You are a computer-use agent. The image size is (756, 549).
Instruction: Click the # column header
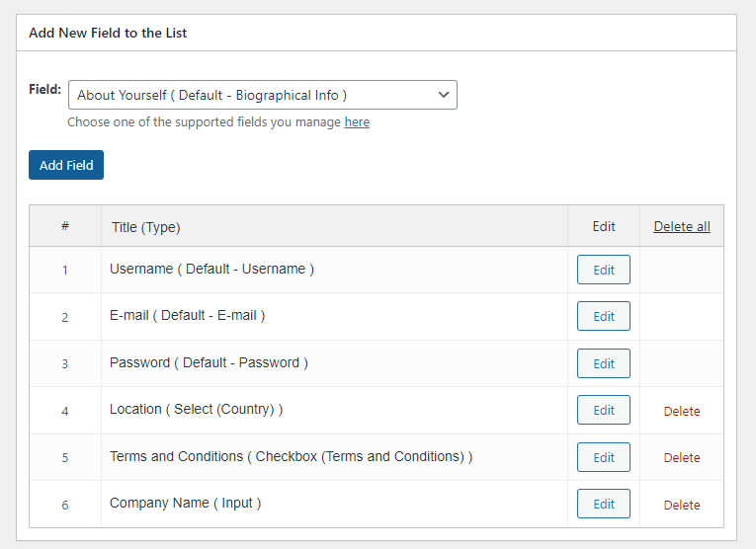[65, 226]
